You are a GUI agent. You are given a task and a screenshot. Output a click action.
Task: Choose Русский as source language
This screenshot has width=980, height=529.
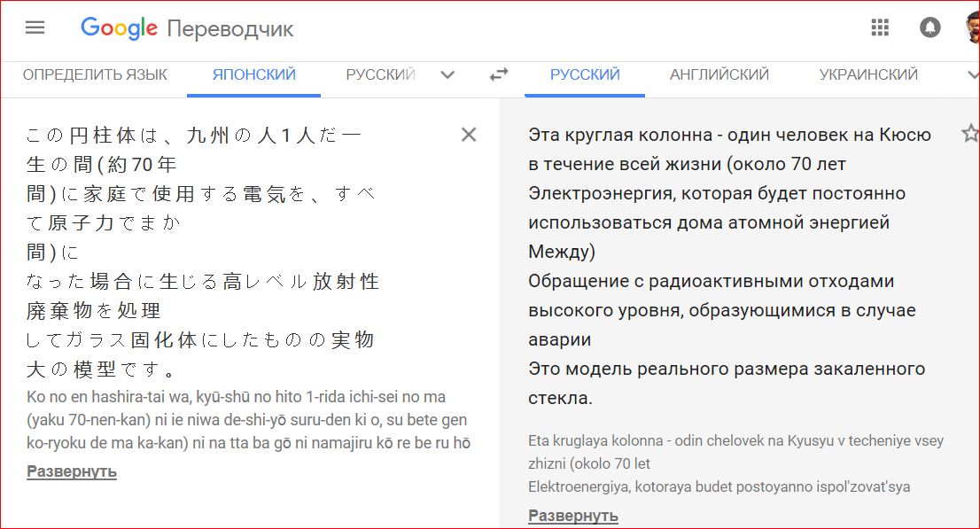click(380, 75)
